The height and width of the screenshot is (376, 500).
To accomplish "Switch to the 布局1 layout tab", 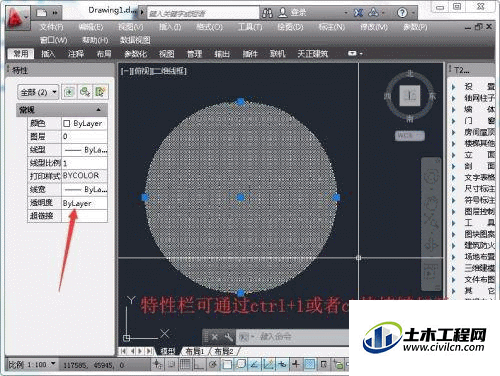I will 195,351.
